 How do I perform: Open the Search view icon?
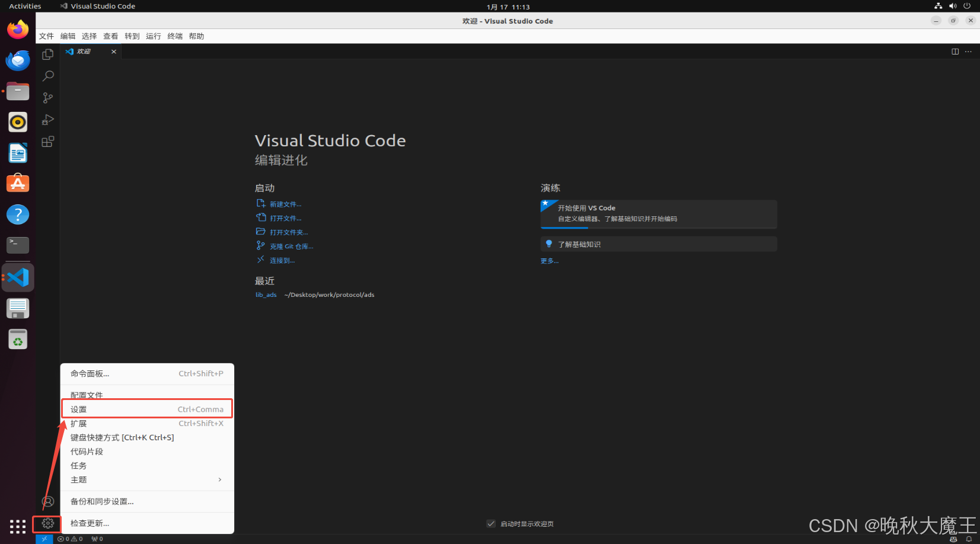pyautogui.click(x=48, y=76)
